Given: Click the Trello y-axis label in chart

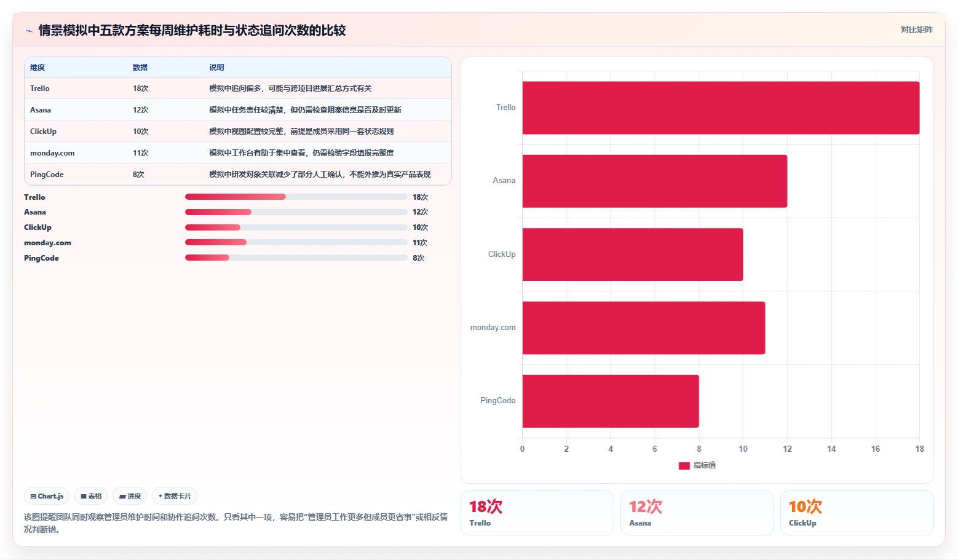Looking at the screenshot, I should pos(505,108).
